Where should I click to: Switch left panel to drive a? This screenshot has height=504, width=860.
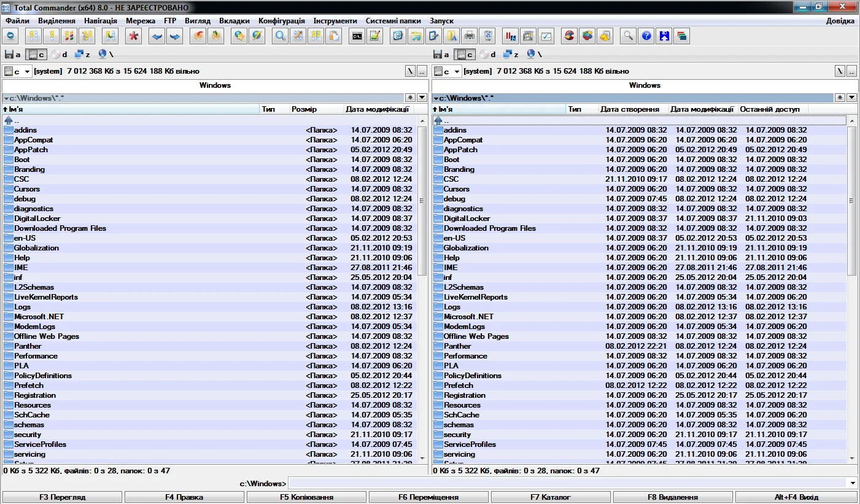point(13,55)
